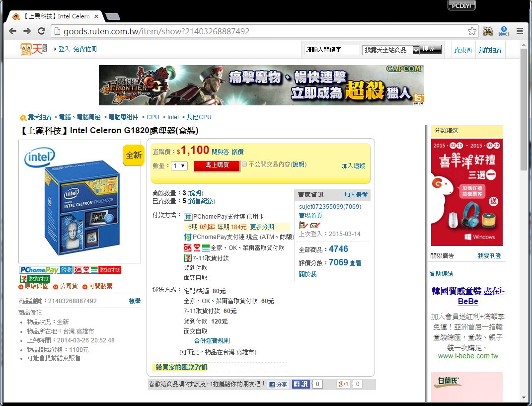Image resolution: width=532 pixels, height=406 pixels.
Task: Click the Facebook 分享 share button
Action: [x=278, y=384]
